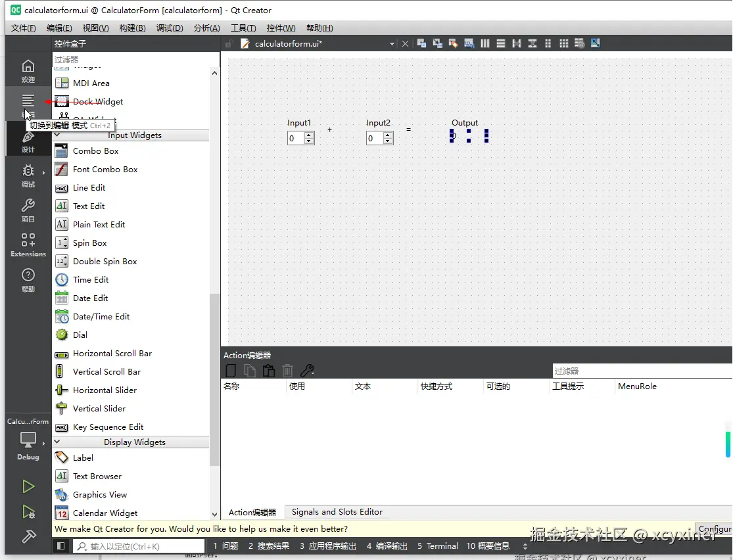733x560 pixels.
Task: Open the 构建(B) menu
Action: click(132, 28)
